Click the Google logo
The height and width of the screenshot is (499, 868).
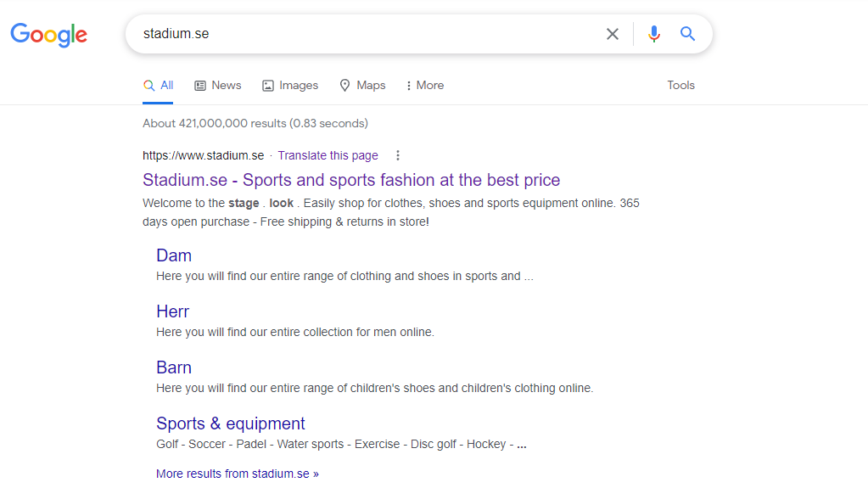(48, 35)
